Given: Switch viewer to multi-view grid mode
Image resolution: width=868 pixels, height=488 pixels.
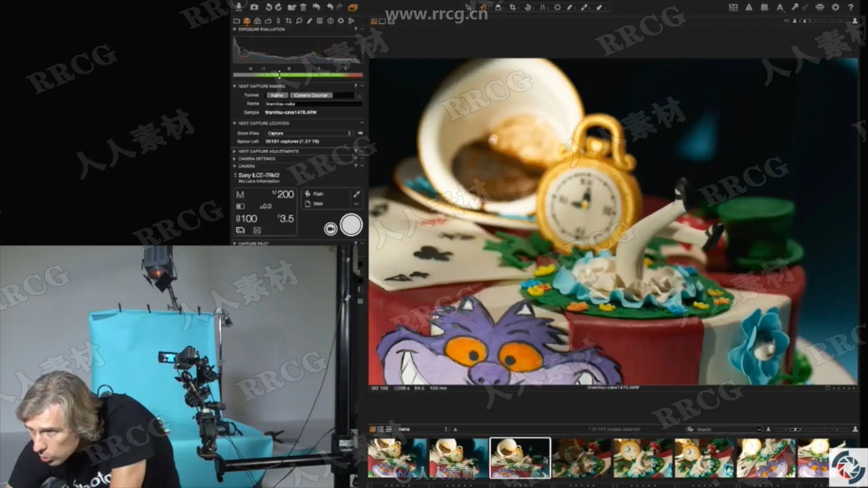Looking at the screenshot, I should [373, 21].
